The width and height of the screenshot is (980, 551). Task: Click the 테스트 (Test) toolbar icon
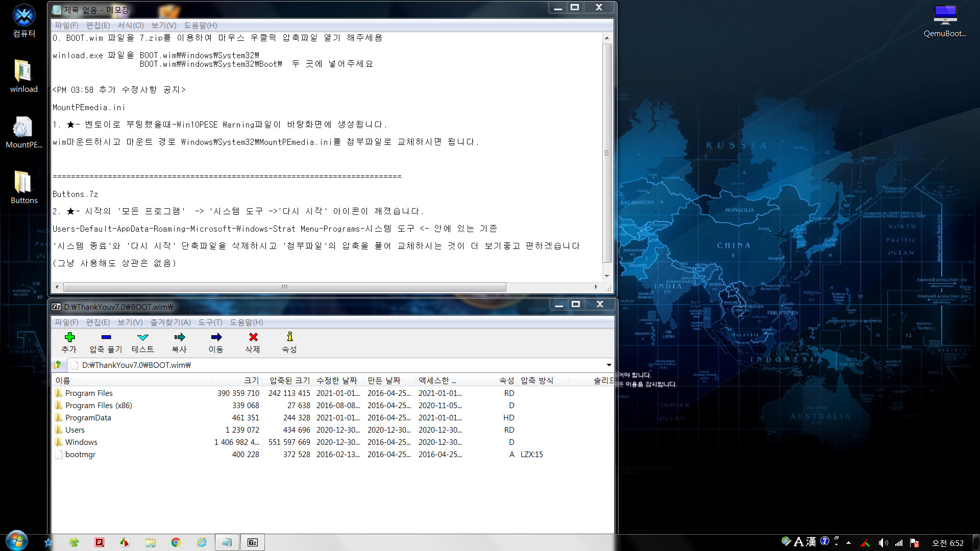pos(143,337)
